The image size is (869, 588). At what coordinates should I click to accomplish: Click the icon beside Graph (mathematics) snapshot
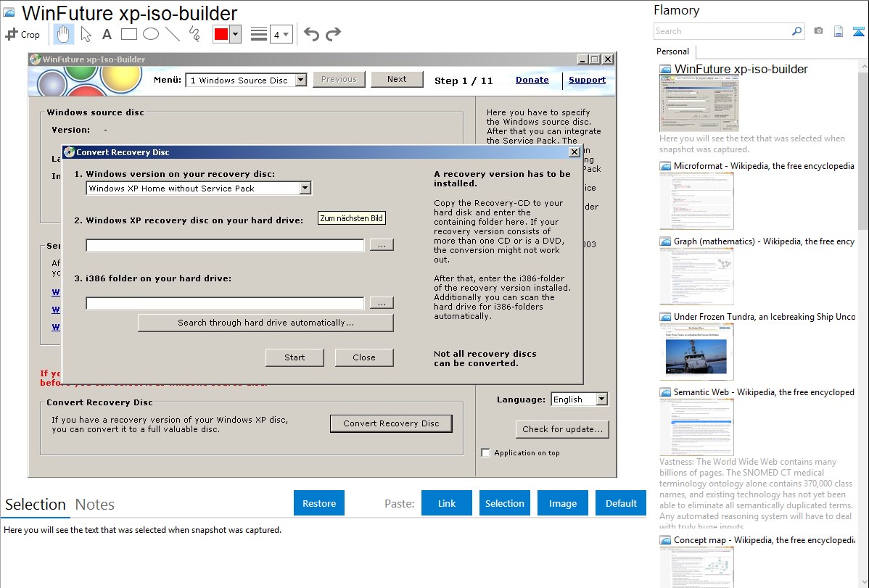[x=665, y=241]
